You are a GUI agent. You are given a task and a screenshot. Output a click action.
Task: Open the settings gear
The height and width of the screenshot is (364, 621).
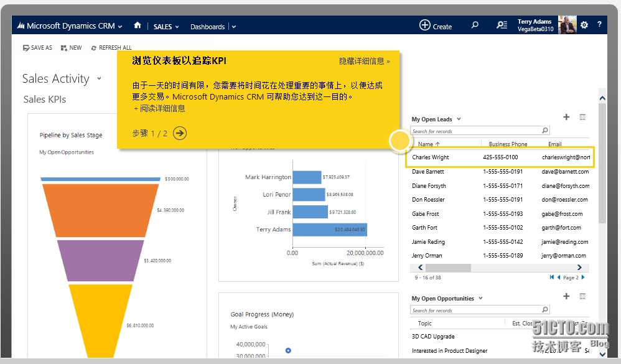pos(584,25)
